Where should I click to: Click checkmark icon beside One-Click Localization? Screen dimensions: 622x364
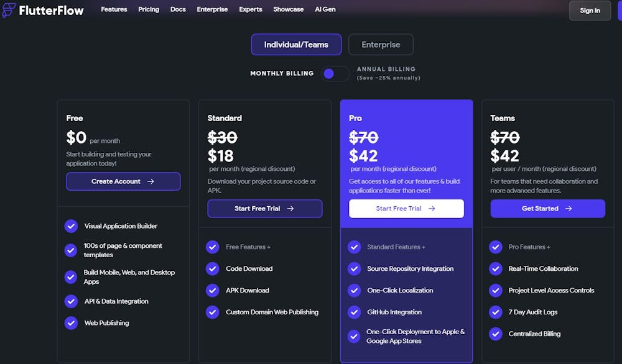[354, 291]
